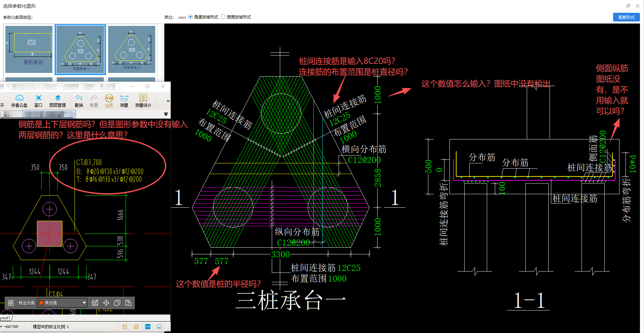Select the move tool in annotation toolbar
The width and height of the screenshot is (644, 333).
point(106,303)
